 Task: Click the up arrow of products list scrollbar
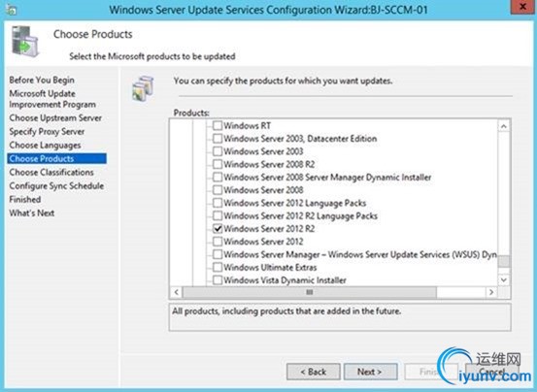tap(503, 126)
